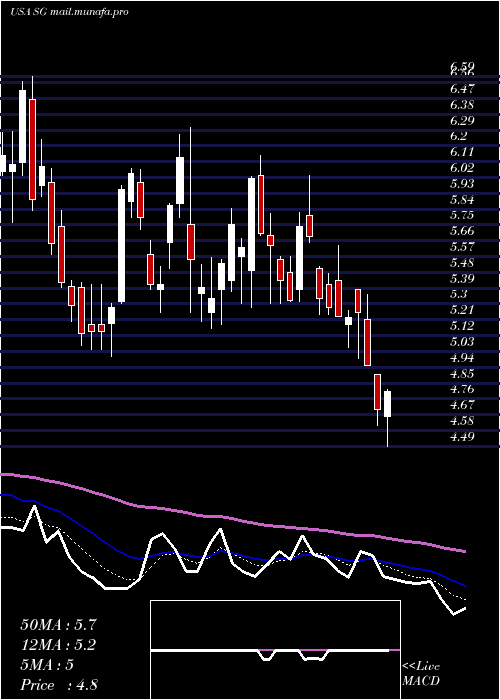Choose the 4.94 price axis label
The width and height of the screenshot is (500, 700).
click(x=462, y=358)
